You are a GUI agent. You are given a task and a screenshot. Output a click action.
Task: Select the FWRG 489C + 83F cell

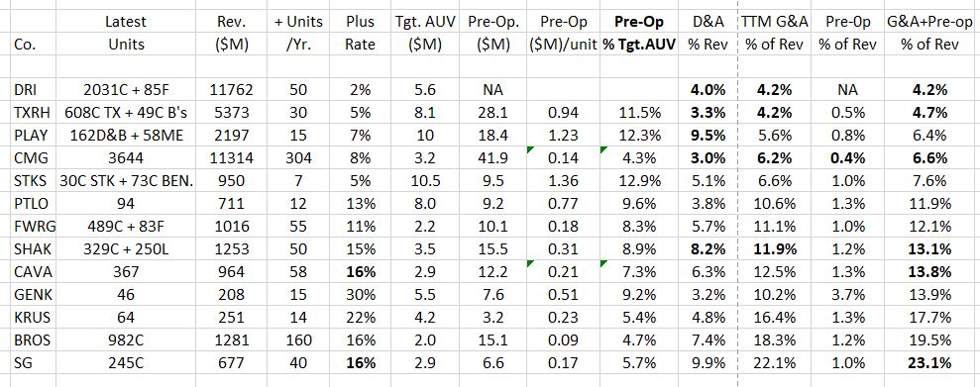(x=126, y=226)
